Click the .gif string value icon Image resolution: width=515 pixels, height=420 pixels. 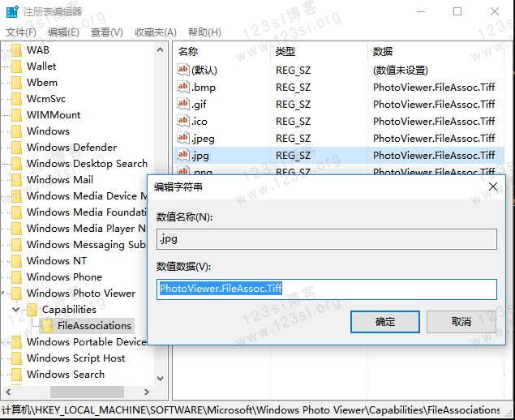[183, 104]
